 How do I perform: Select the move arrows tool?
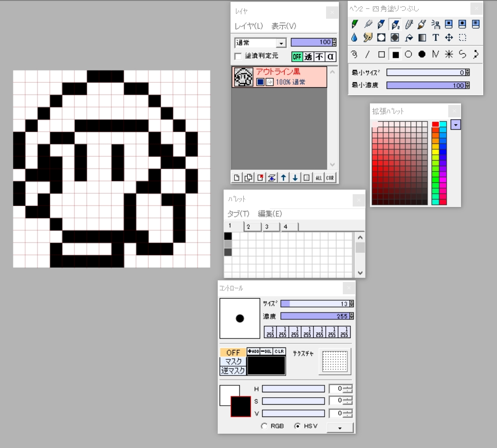[x=449, y=38]
